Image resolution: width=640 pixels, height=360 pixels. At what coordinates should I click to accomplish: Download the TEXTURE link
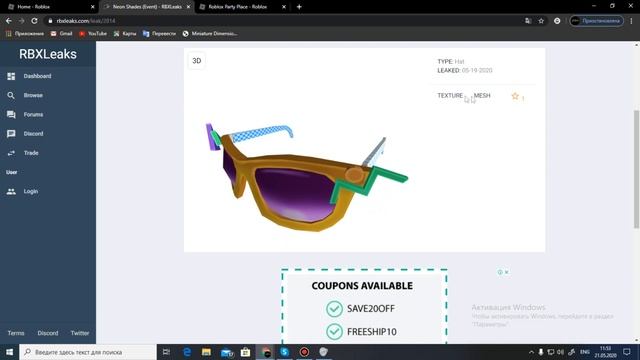pyautogui.click(x=450, y=96)
